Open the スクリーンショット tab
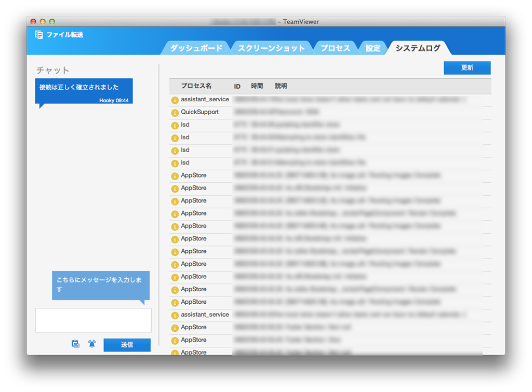The height and width of the screenshot is (392, 532). click(x=271, y=48)
